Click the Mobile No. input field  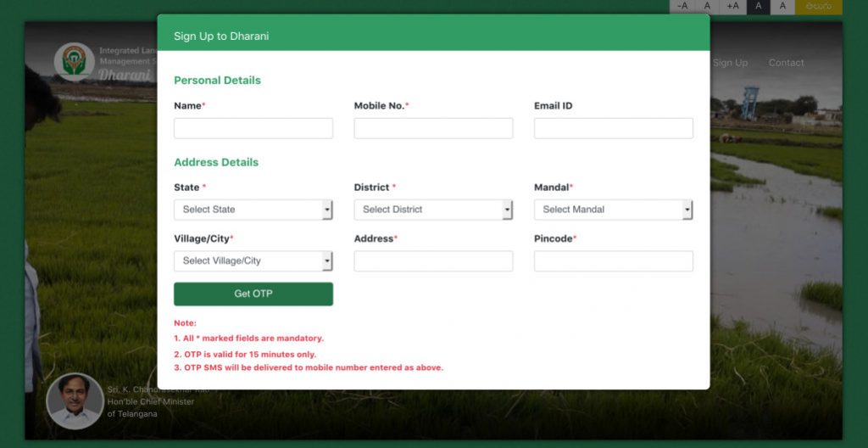pyautogui.click(x=433, y=128)
